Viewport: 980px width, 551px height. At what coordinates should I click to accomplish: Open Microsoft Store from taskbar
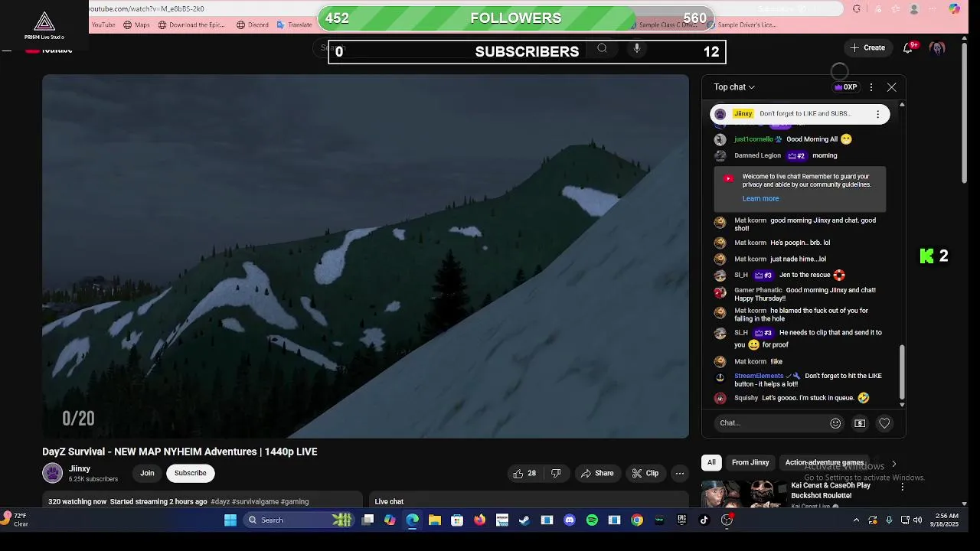[457, 520]
